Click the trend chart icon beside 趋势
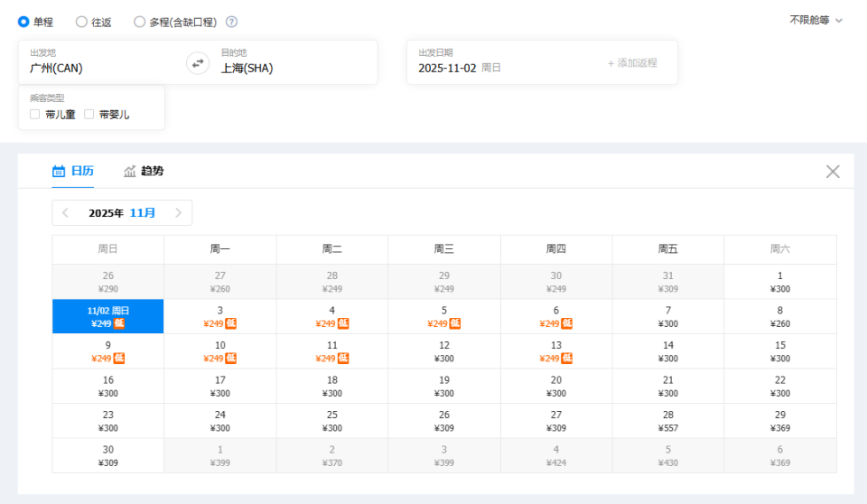Viewport: 867px width, 504px height. click(130, 171)
